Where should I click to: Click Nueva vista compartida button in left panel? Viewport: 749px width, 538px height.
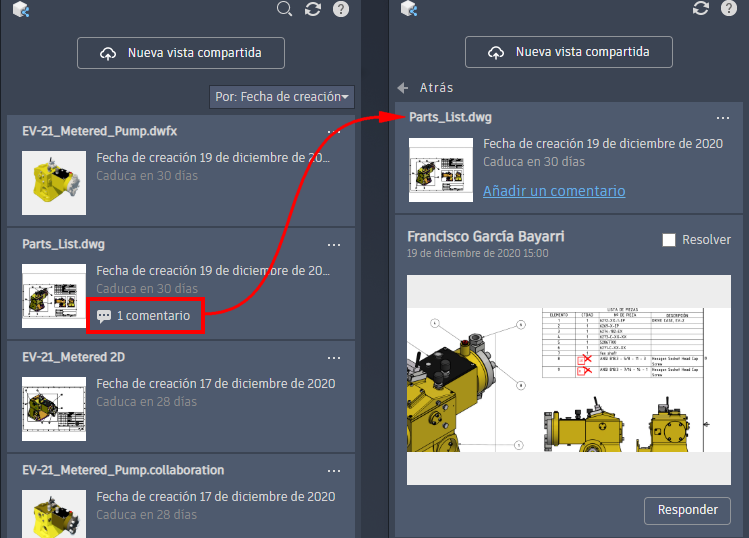[x=181, y=53]
